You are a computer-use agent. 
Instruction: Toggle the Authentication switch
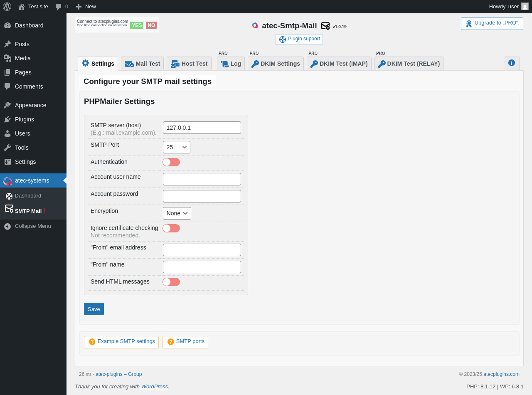point(171,162)
